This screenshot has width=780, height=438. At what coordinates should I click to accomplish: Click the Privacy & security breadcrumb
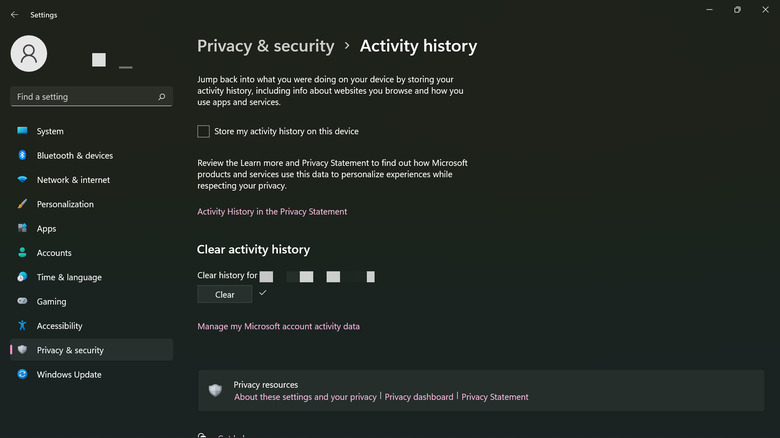tap(265, 46)
